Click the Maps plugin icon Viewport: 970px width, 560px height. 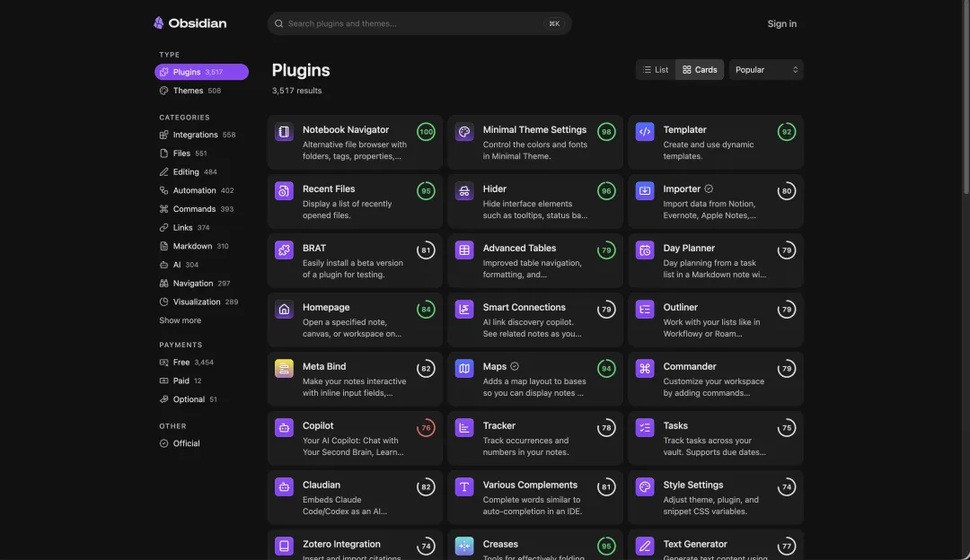point(464,368)
